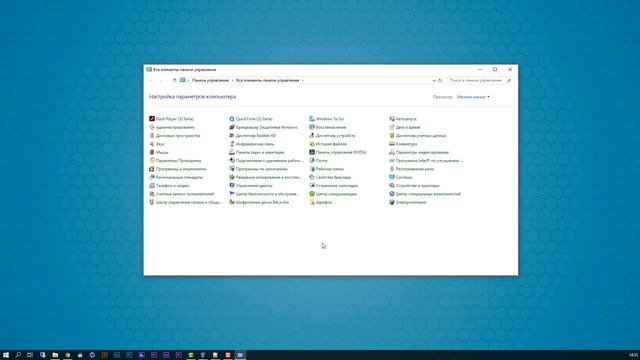Open the Администрирование link
The width and height of the screenshot is (640, 360).
tap(175, 127)
